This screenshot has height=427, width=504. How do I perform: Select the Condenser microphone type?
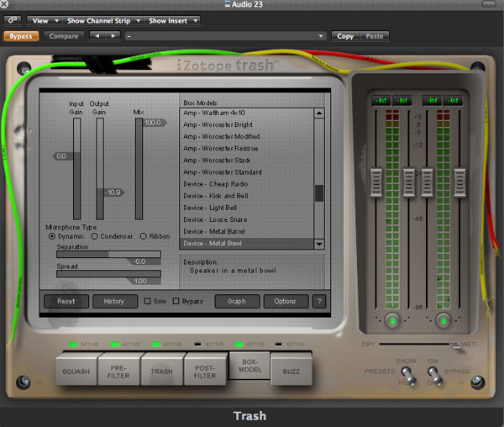click(x=94, y=236)
